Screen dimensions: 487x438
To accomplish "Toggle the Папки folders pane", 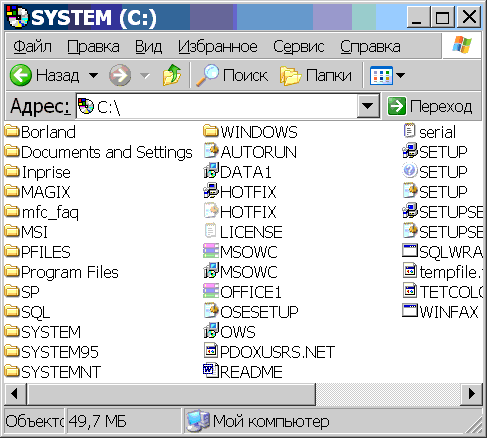I will pos(316,75).
